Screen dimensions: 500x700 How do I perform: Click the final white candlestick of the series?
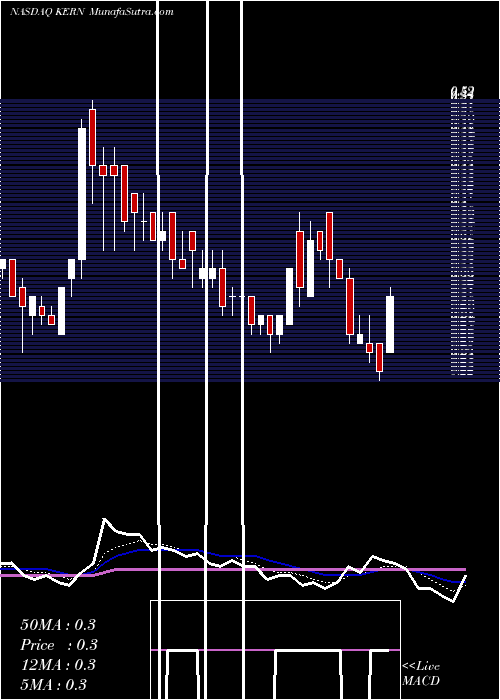click(390, 325)
